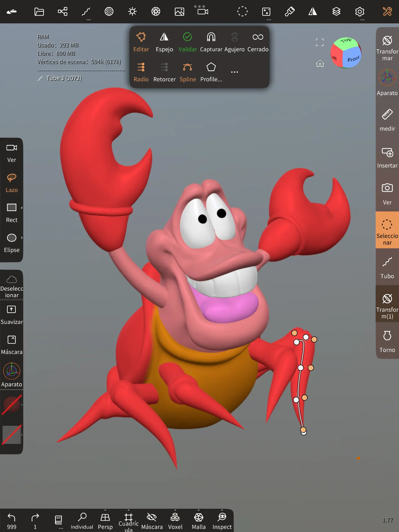The image size is (399, 532).
Task: Tap the red material color swatch
Action: [12, 404]
